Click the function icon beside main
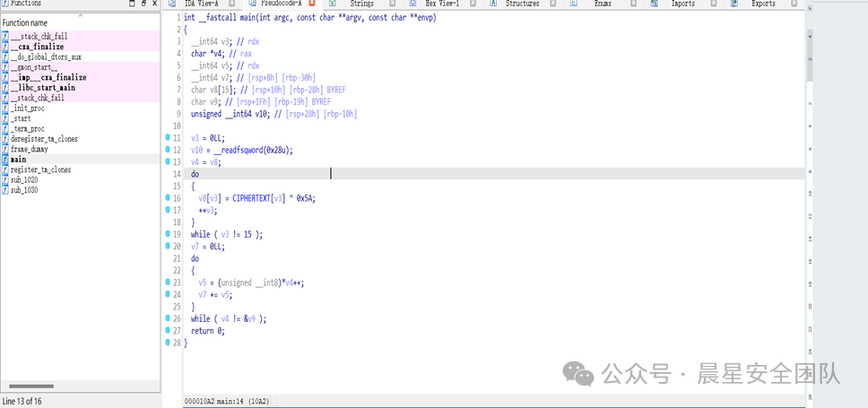Screen dimensions: 868x408 (5, 160)
